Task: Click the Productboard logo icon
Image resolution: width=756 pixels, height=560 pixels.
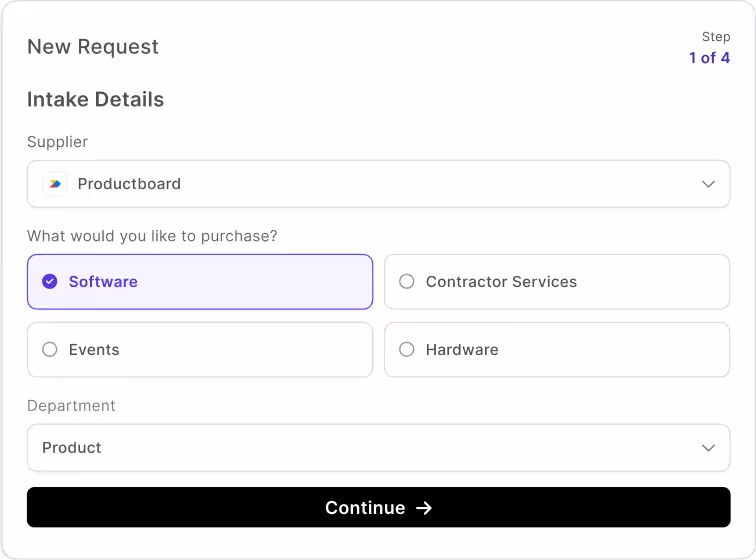Action: click(x=55, y=184)
